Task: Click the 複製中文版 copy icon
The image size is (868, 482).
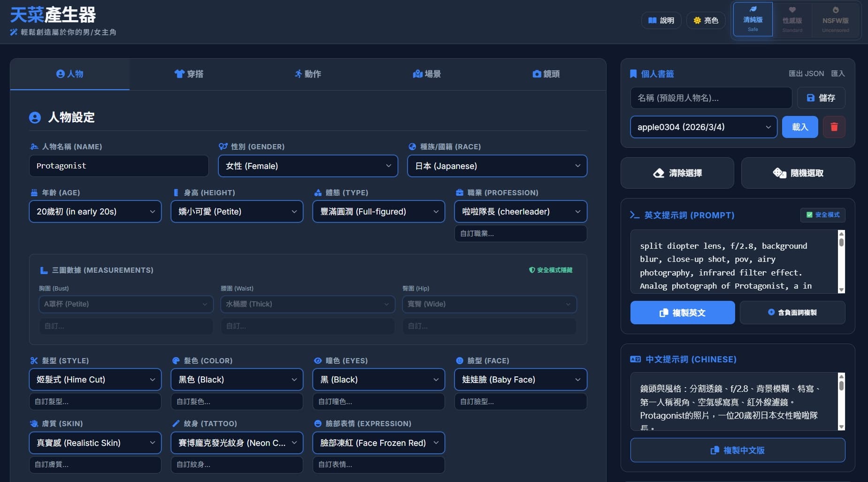Action: [714, 451]
